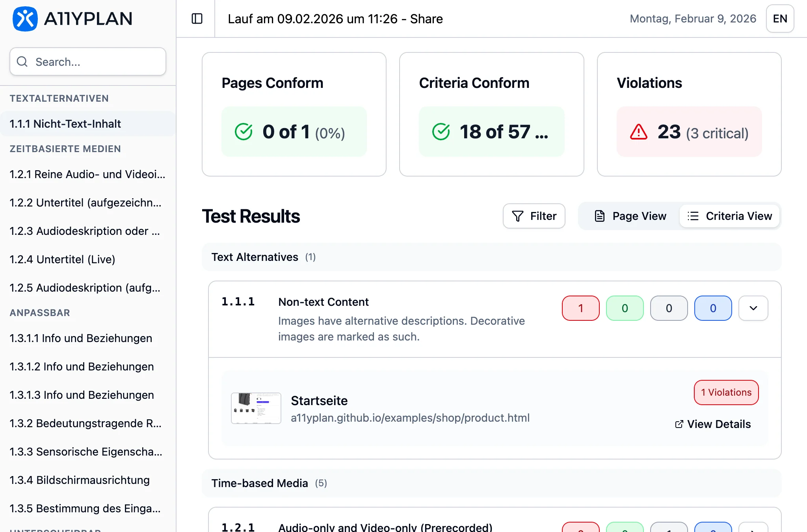Click the Criteria Conform checkmark icon
This screenshot has width=807, height=532.
click(x=441, y=132)
